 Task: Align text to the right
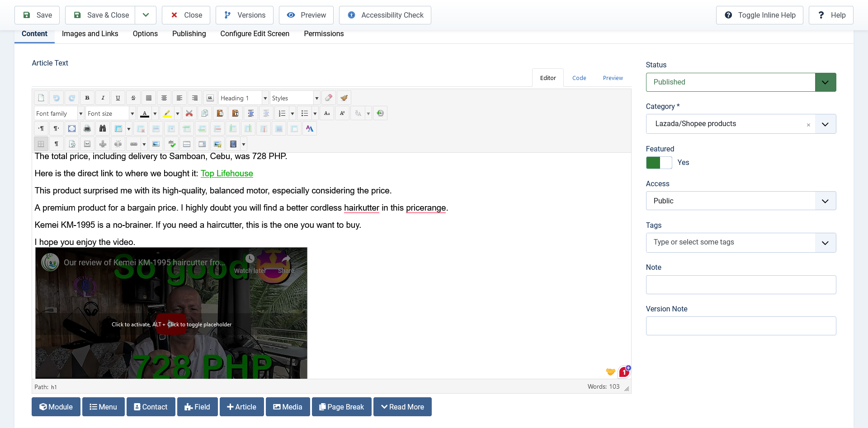195,98
